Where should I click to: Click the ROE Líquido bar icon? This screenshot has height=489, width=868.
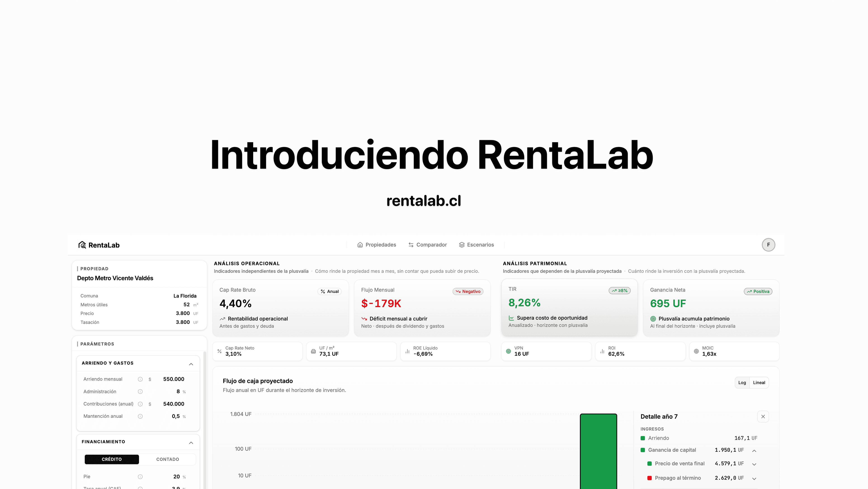click(x=407, y=351)
